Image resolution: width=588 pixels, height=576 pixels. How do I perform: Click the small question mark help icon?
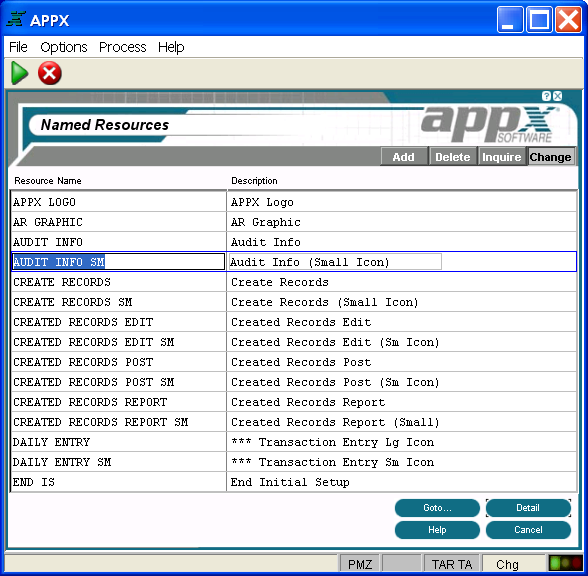(x=546, y=96)
